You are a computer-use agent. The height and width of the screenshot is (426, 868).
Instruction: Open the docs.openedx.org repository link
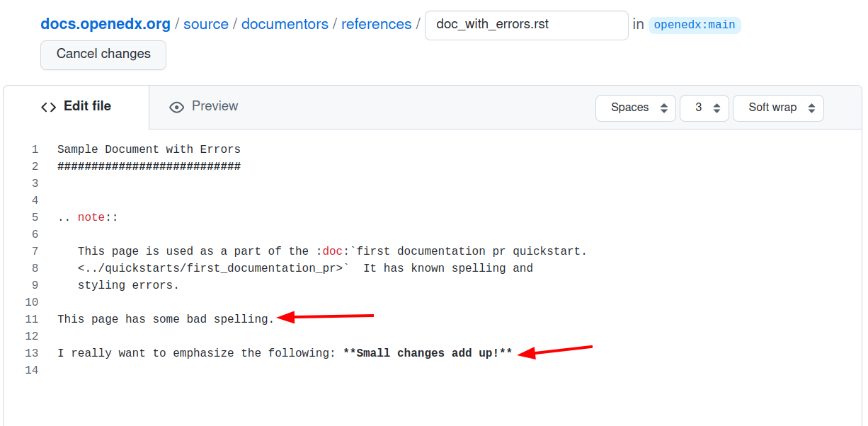point(105,23)
